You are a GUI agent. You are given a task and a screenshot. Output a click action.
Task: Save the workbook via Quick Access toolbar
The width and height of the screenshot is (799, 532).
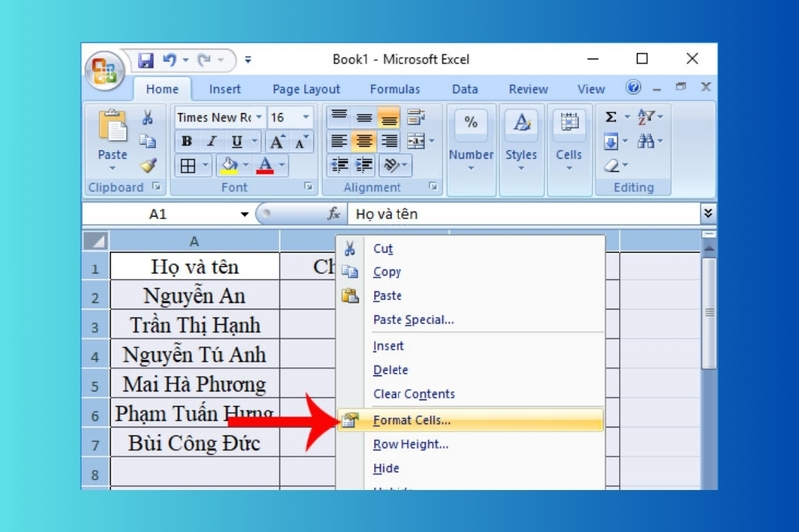(145, 61)
